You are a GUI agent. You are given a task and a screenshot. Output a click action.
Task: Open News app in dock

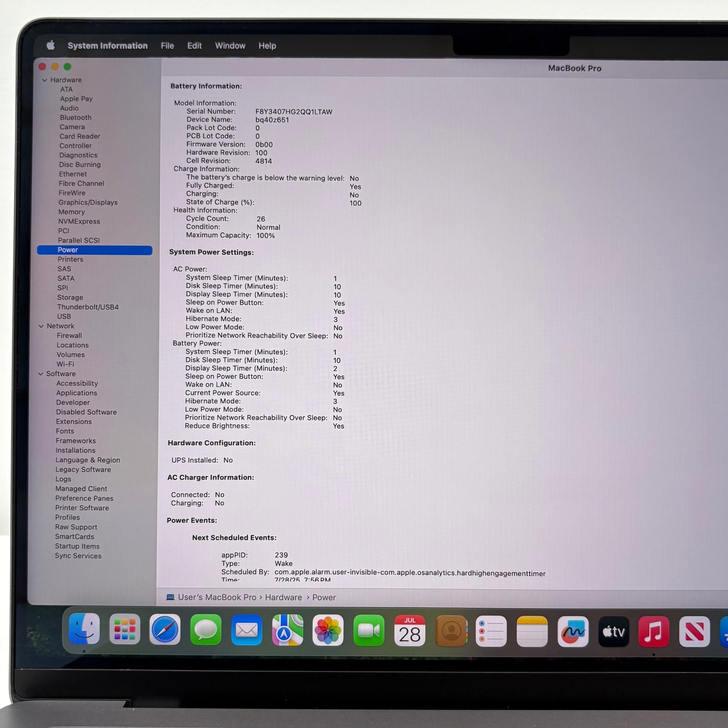tap(695, 631)
